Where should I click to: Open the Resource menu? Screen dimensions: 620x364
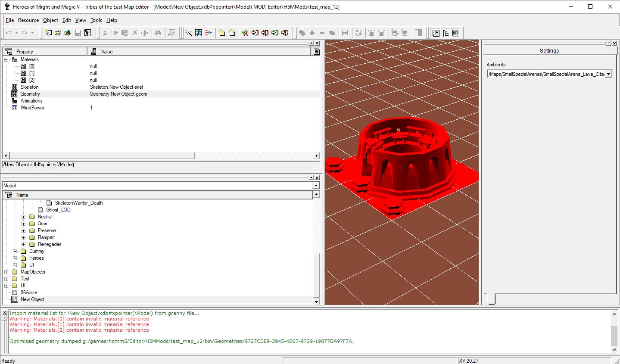(x=28, y=20)
